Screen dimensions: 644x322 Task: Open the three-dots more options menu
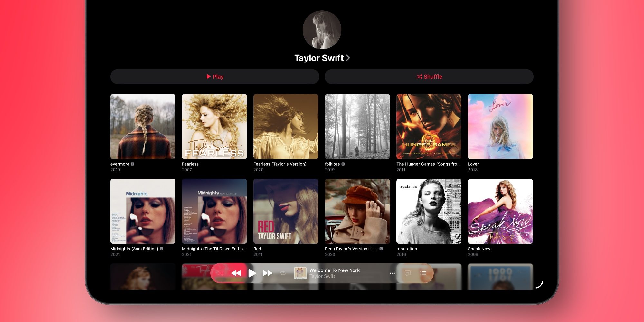pyautogui.click(x=392, y=273)
